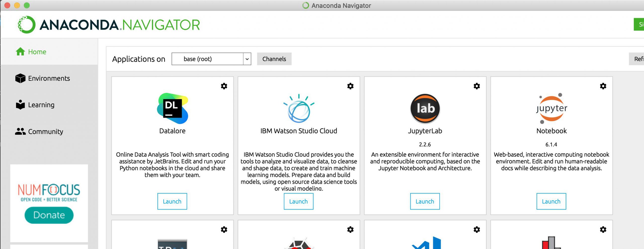
Task: Launch JupyterLab
Action: tap(425, 201)
